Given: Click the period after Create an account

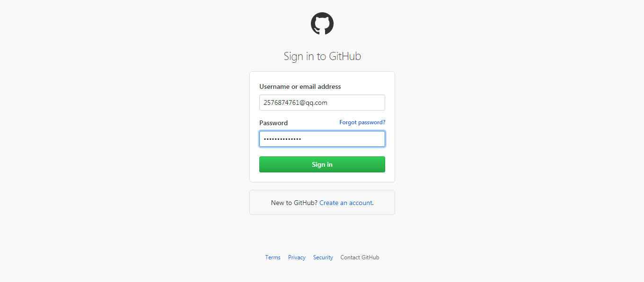Looking at the screenshot, I should (x=373, y=204).
